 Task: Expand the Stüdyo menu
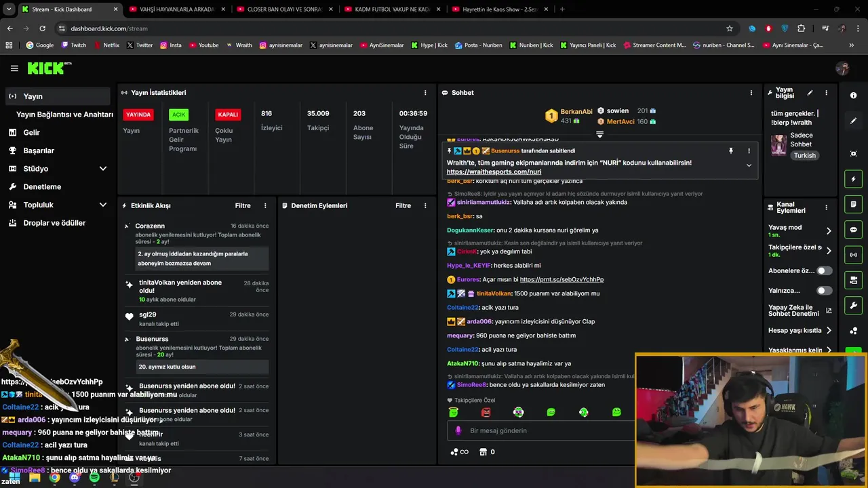coord(103,169)
